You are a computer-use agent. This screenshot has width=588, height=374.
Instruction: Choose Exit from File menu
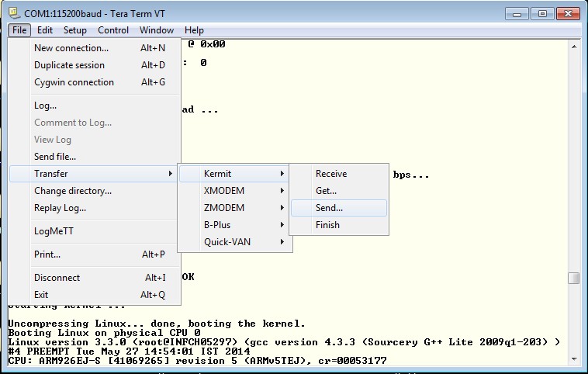pos(95,295)
